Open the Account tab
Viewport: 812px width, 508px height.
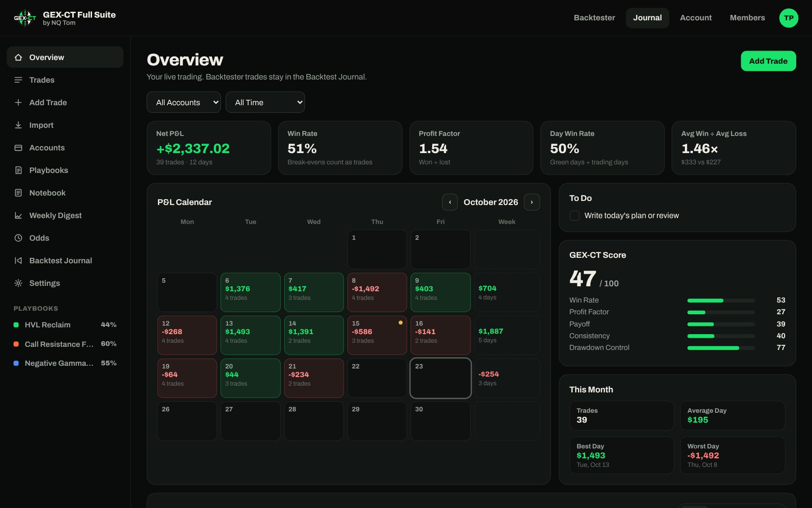coord(696,18)
